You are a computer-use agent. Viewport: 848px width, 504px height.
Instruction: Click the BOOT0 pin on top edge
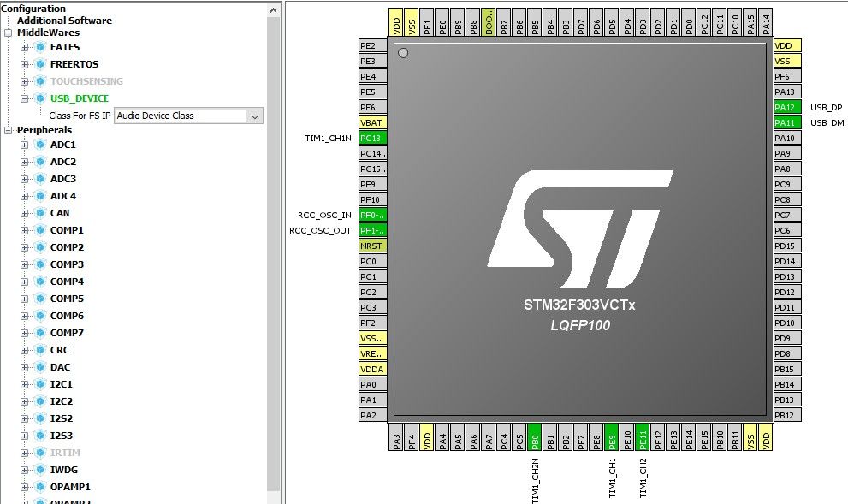tap(488, 22)
